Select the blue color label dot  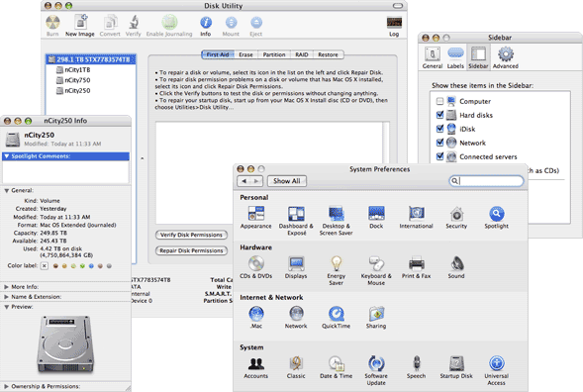[x=91, y=266]
